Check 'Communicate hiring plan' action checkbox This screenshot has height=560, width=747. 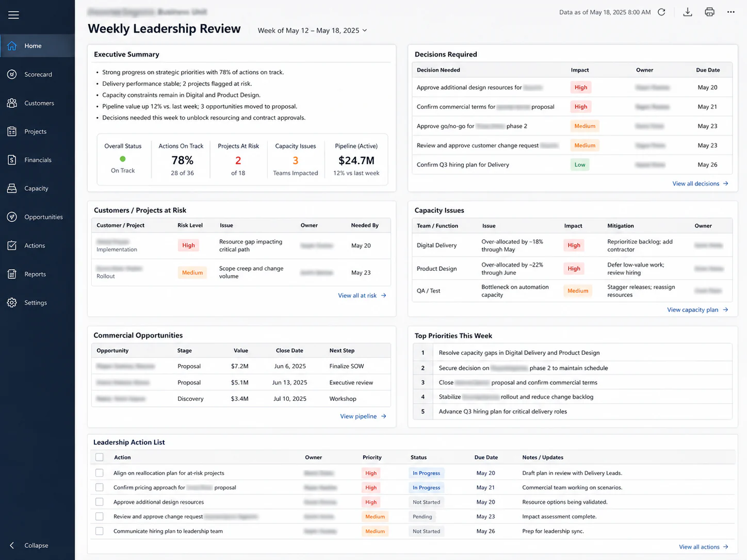[100, 531]
